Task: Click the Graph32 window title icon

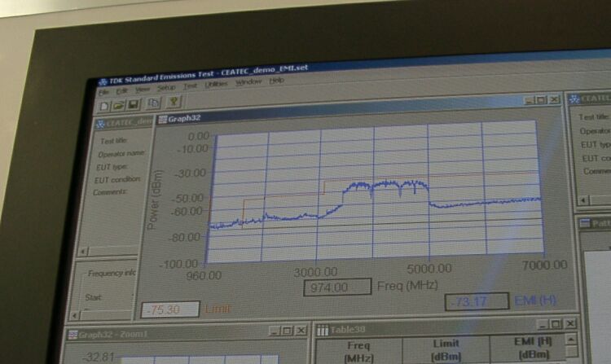Action: (x=161, y=119)
